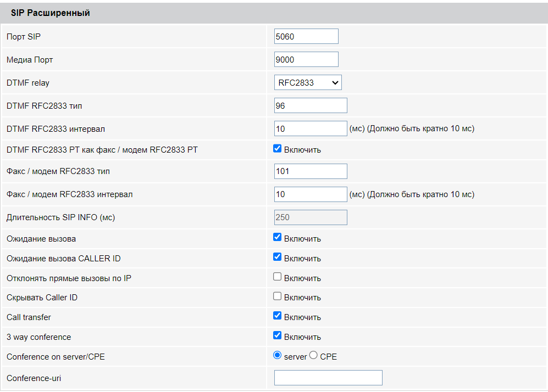Disable the Ожидание вызова checkbox
Viewport: 548px width, 392px height.
pos(278,238)
